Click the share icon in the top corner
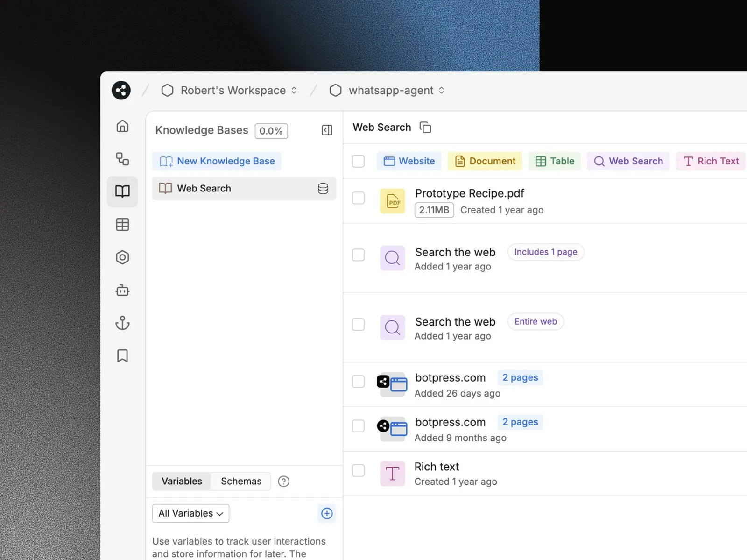The image size is (747, 560). (x=121, y=90)
